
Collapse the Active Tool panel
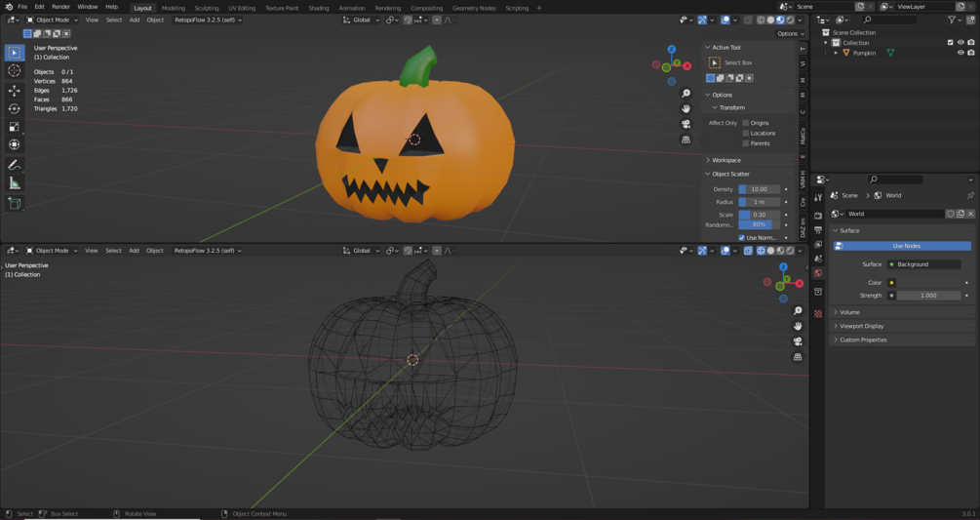point(726,48)
